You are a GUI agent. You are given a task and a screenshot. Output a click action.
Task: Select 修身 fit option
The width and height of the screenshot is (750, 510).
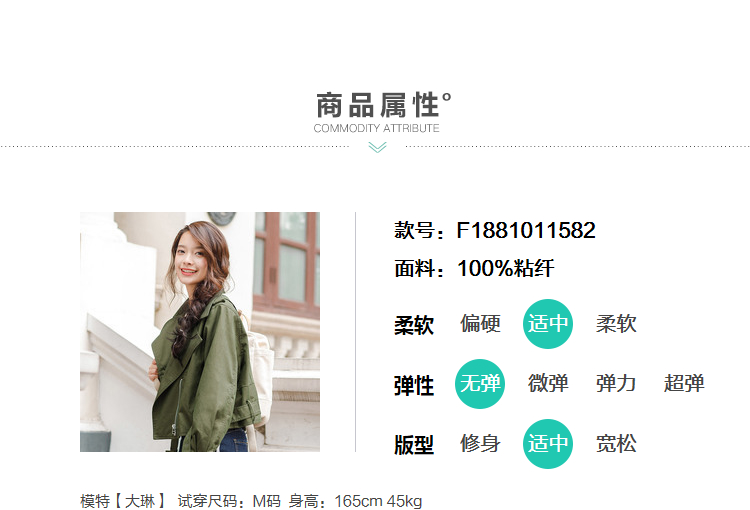pyautogui.click(x=480, y=443)
